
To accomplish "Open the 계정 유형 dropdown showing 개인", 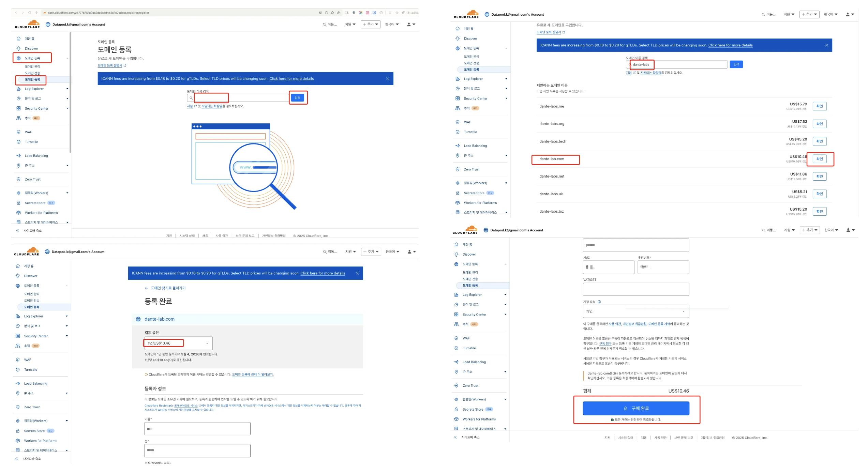I will (635, 311).
